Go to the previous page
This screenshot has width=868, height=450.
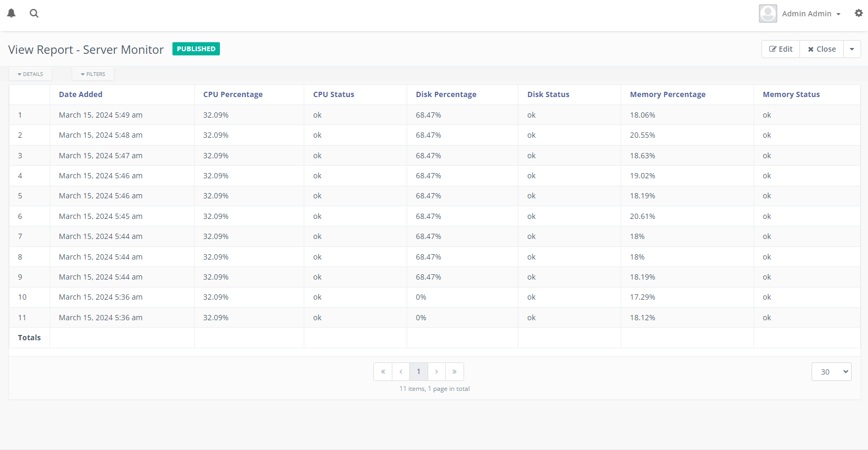[x=401, y=372]
